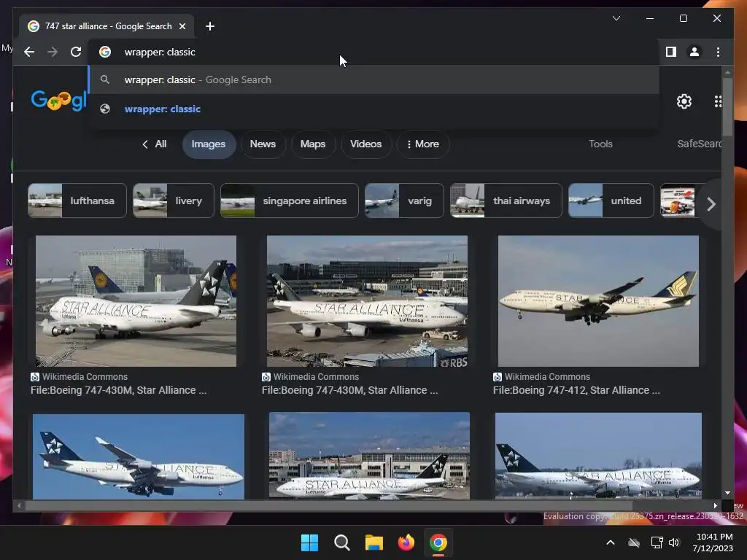This screenshot has height=560, width=747.
Task: Open Windows taskbar Search
Action: pos(341,542)
